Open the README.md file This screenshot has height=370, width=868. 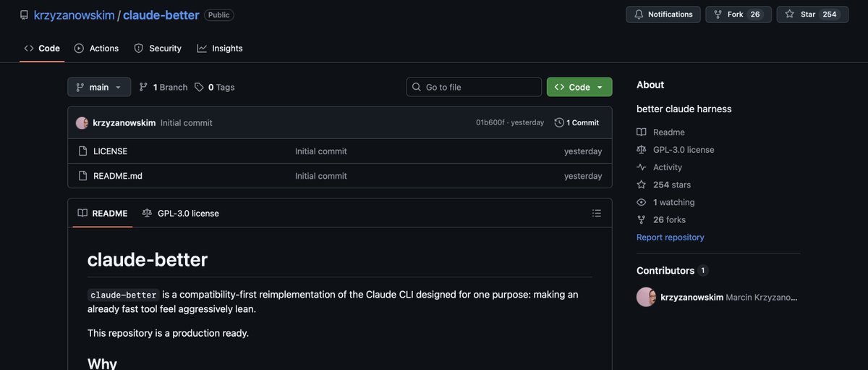pyautogui.click(x=118, y=176)
